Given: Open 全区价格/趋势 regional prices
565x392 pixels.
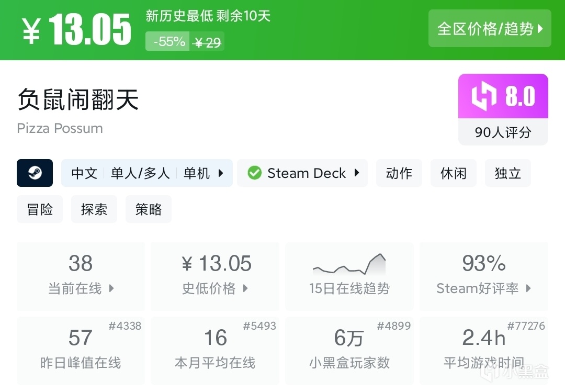Looking at the screenshot, I should tap(490, 28).
